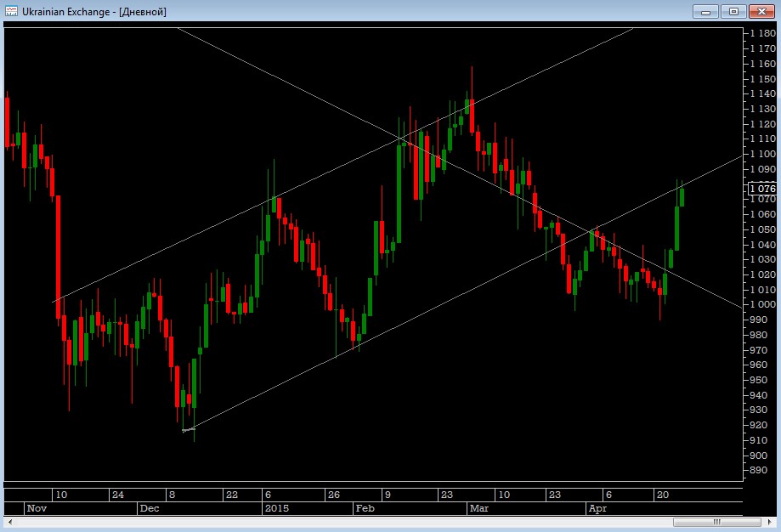
Task: Click the 1 110 price axis label
Action: [762, 139]
